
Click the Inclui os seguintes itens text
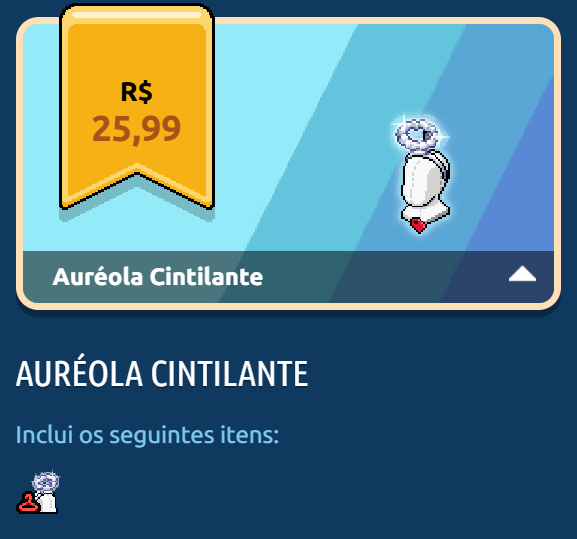147,435
